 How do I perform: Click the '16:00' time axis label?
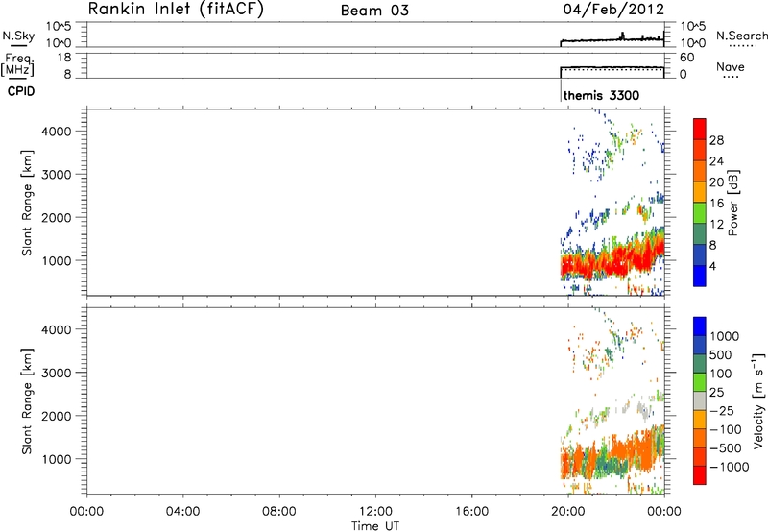coord(471,512)
